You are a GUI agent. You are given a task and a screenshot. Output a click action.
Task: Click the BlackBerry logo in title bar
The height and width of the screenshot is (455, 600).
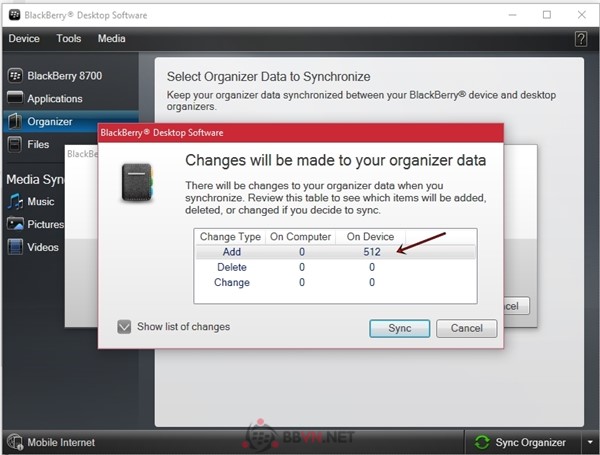(x=15, y=15)
